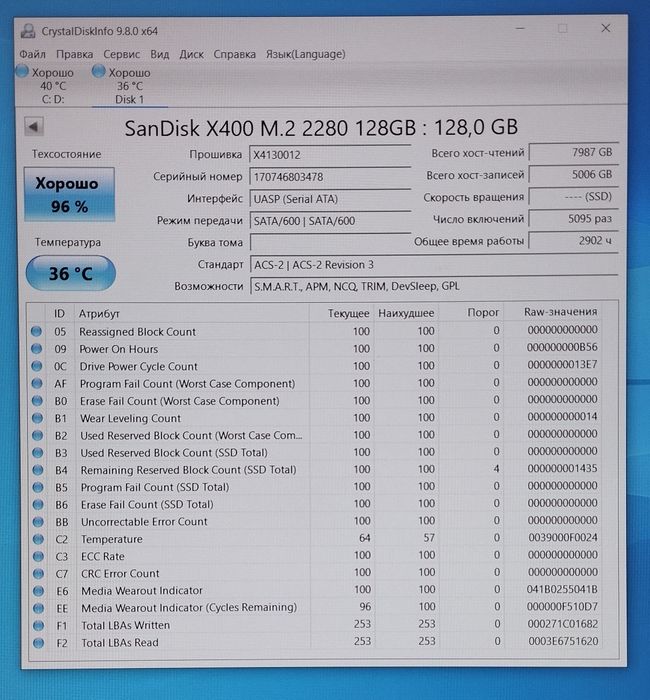The width and height of the screenshot is (650, 700).
Task: Select the Media Wearout Indicator (Cycles Remaining) row
Action: pos(315,608)
